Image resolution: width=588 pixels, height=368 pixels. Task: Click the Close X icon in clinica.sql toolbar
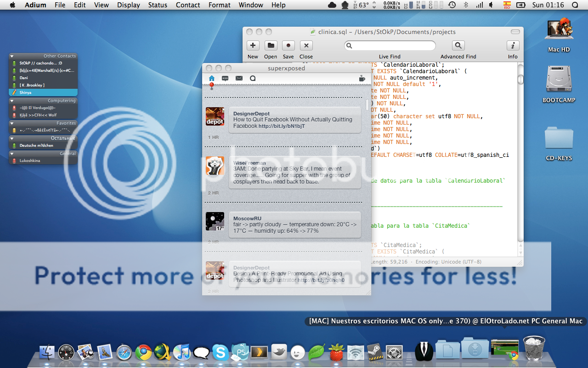point(306,46)
